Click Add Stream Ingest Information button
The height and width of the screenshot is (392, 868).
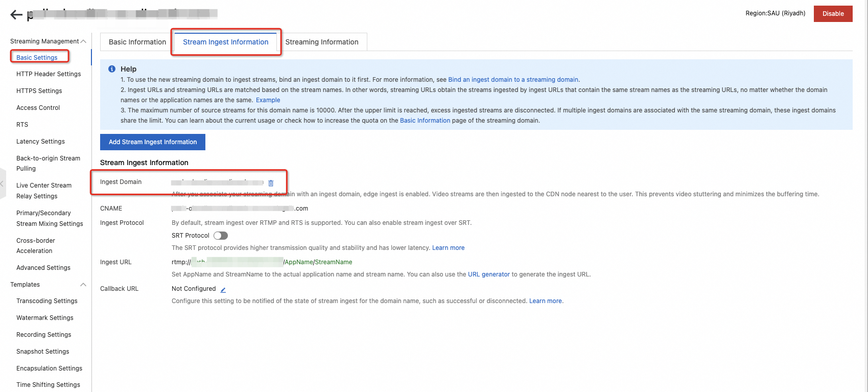click(153, 142)
